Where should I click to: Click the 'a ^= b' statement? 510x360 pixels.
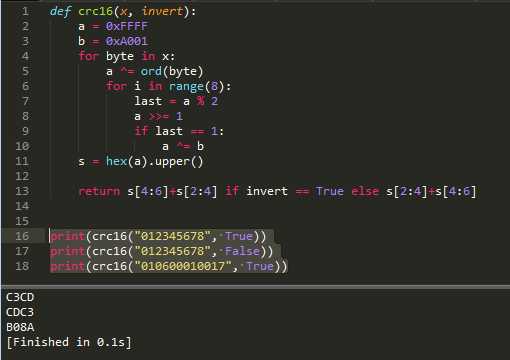(183, 146)
